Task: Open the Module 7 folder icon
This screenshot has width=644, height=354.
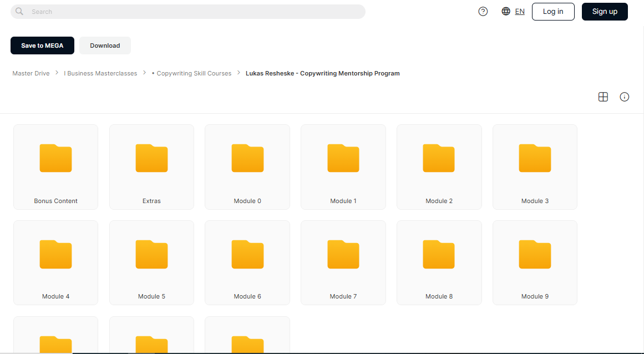Action: 343,254
